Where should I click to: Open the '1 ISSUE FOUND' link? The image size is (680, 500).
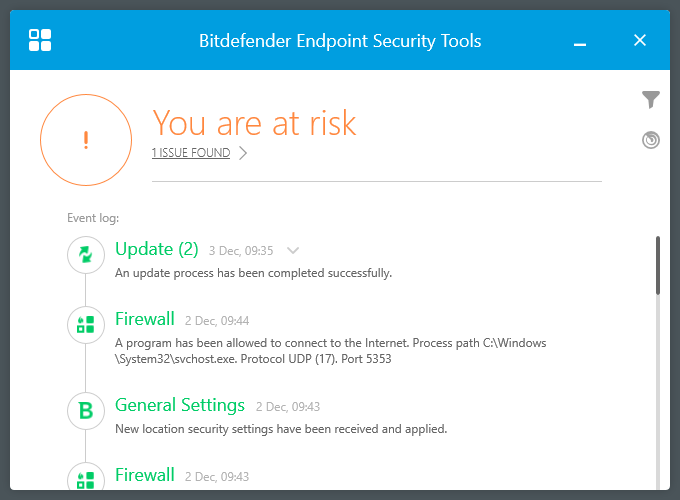point(191,153)
